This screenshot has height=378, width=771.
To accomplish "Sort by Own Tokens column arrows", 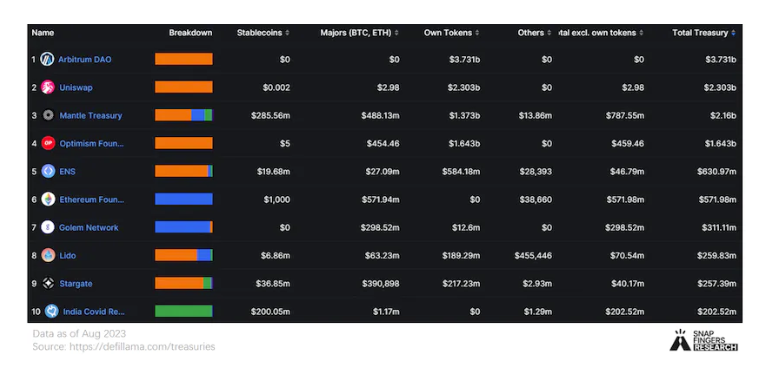I will point(476,33).
